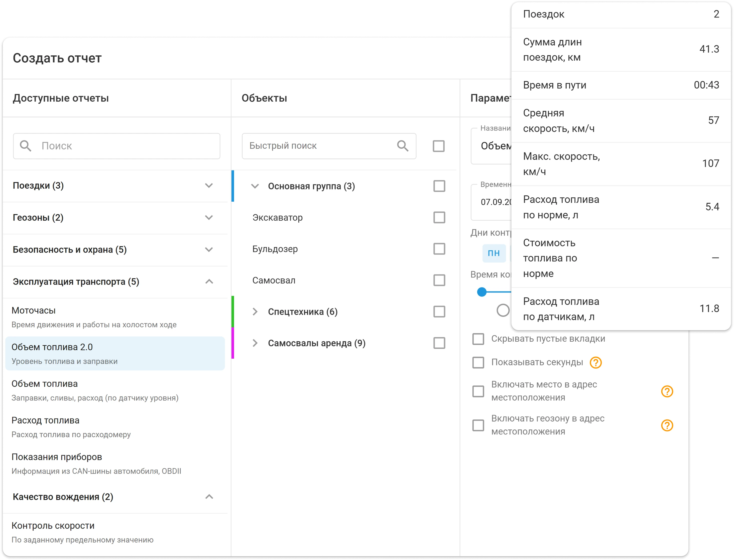Click the radio button below the time slider
Image resolution: width=734 pixels, height=560 pixels.
[503, 310]
